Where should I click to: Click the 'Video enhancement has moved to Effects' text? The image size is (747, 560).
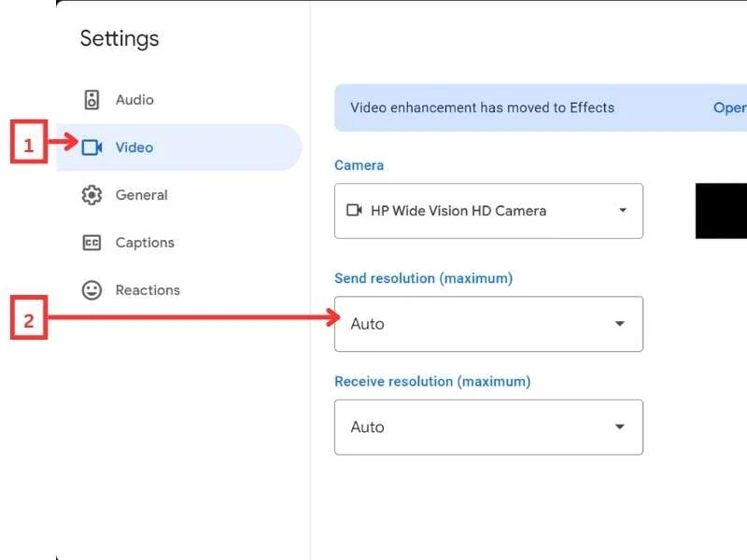tap(482, 107)
